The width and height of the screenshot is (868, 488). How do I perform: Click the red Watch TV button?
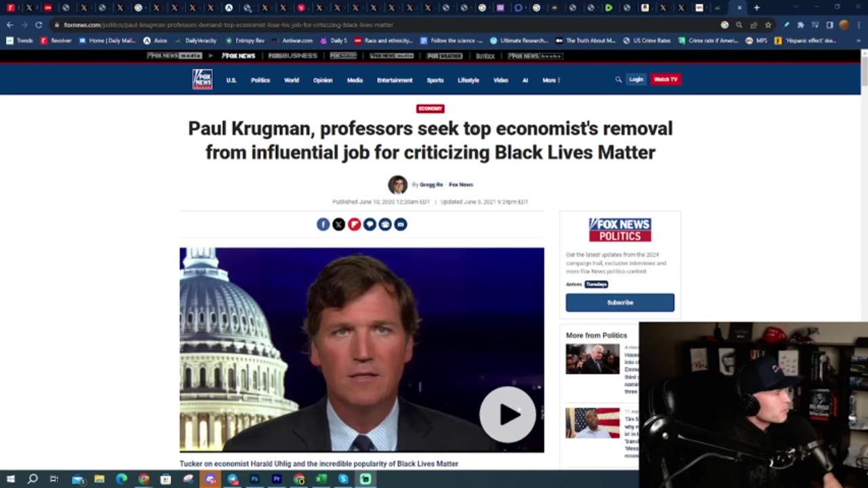[x=665, y=79]
